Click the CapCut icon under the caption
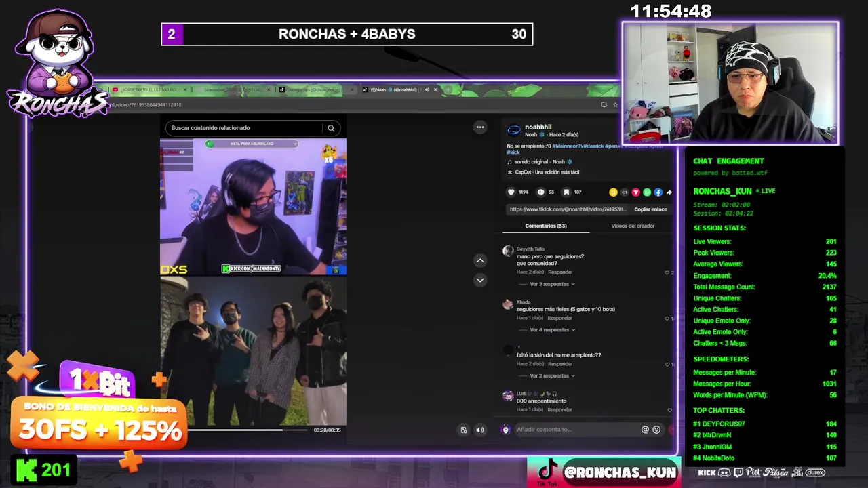The image size is (868, 488). click(510, 172)
